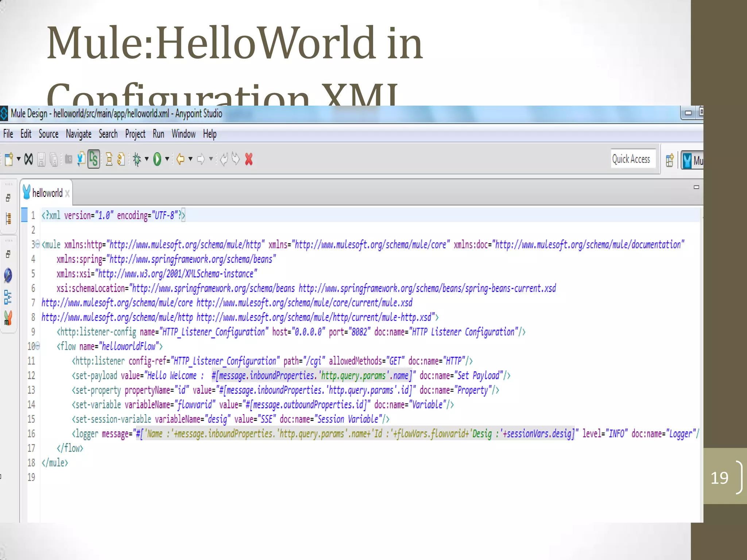Click the blue Mule import file icon
This screenshot has height=560, width=747.
(x=81, y=159)
